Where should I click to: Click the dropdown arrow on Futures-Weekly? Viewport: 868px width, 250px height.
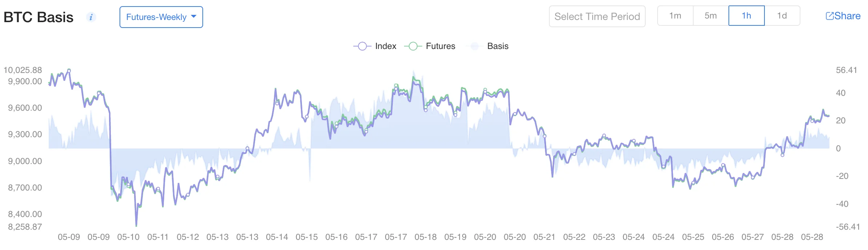click(x=194, y=17)
